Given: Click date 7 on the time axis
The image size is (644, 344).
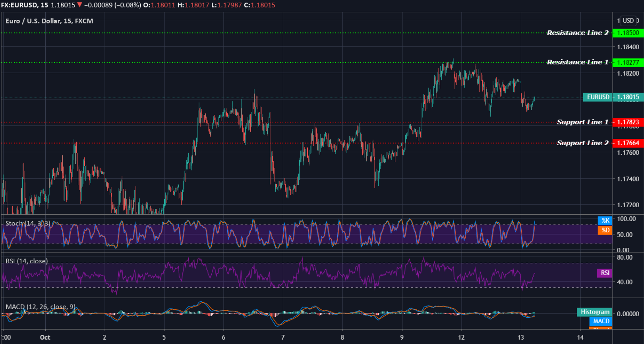Looking at the screenshot, I should 283,337.
